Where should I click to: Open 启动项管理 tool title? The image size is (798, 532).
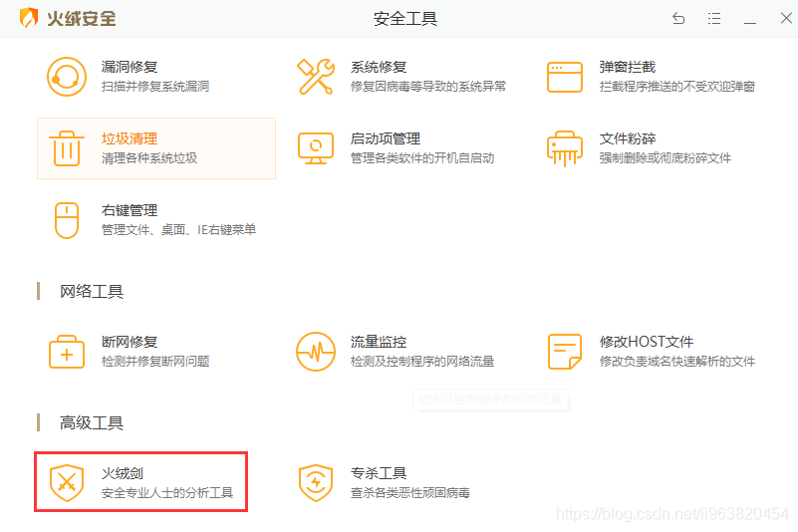pos(386,139)
